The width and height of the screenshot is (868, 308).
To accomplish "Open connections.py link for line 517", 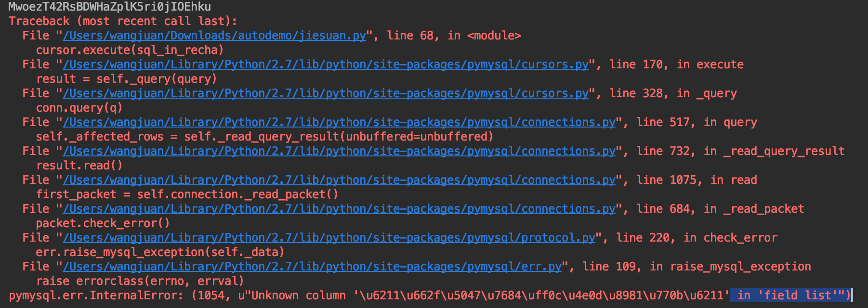I will pyautogui.click(x=339, y=122).
